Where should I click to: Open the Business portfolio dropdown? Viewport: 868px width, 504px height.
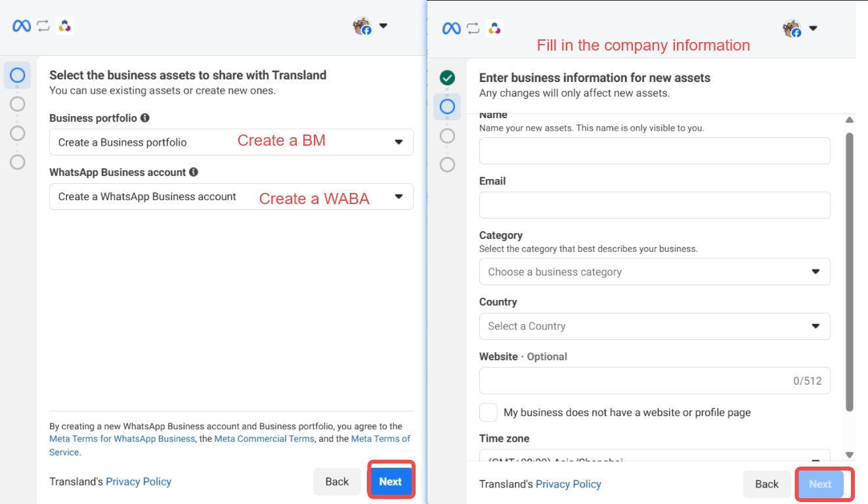(231, 142)
